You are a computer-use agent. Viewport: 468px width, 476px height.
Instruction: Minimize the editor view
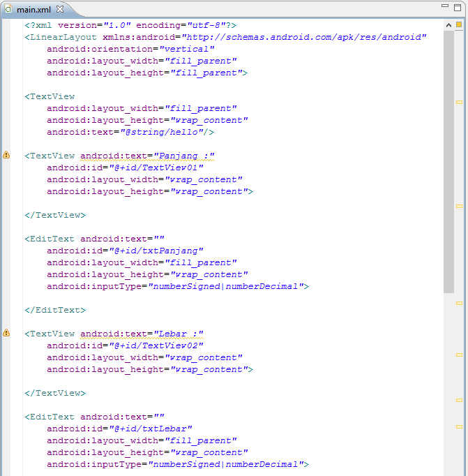[x=445, y=6]
